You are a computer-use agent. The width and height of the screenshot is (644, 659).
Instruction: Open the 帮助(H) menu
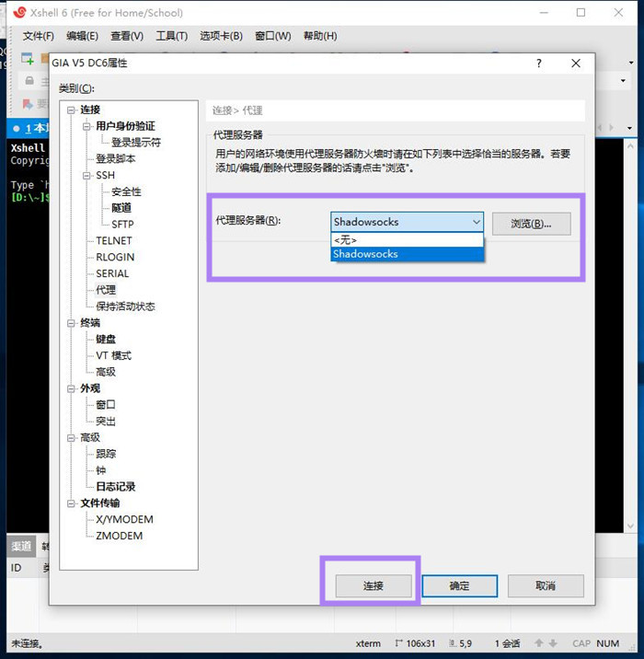click(x=320, y=36)
